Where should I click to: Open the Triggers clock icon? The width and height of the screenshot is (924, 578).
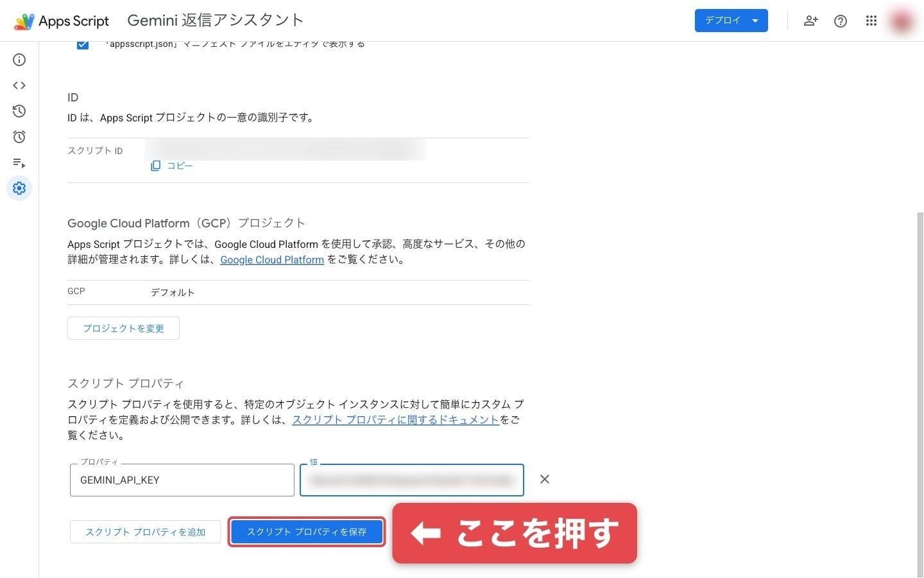pos(19,137)
